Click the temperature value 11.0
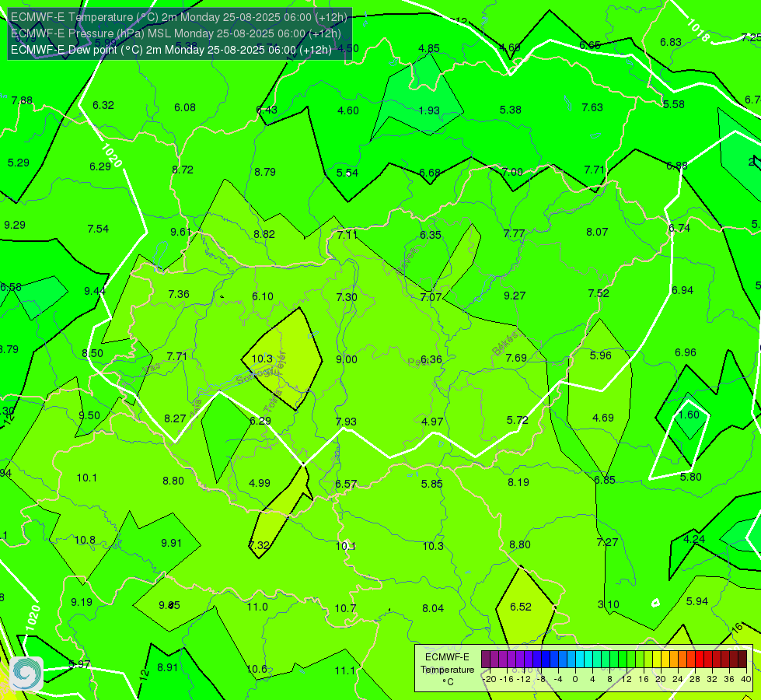The width and height of the screenshot is (761, 700). (257, 607)
